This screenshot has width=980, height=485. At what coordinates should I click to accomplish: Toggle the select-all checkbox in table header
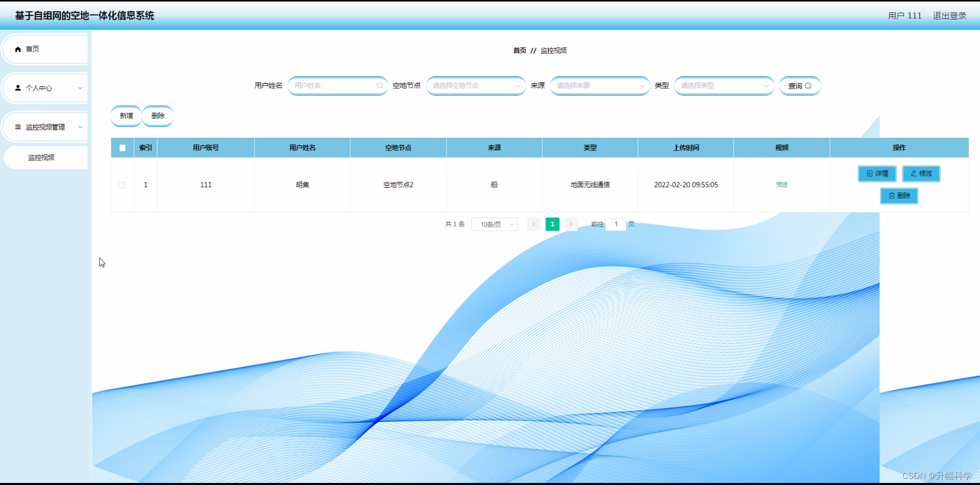point(122,148)
